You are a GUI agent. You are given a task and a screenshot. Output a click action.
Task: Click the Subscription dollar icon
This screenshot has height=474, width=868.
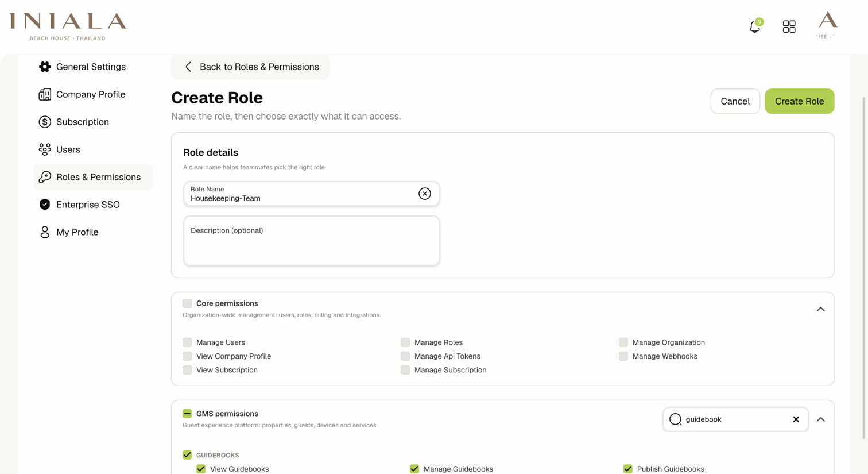[45, 122]
